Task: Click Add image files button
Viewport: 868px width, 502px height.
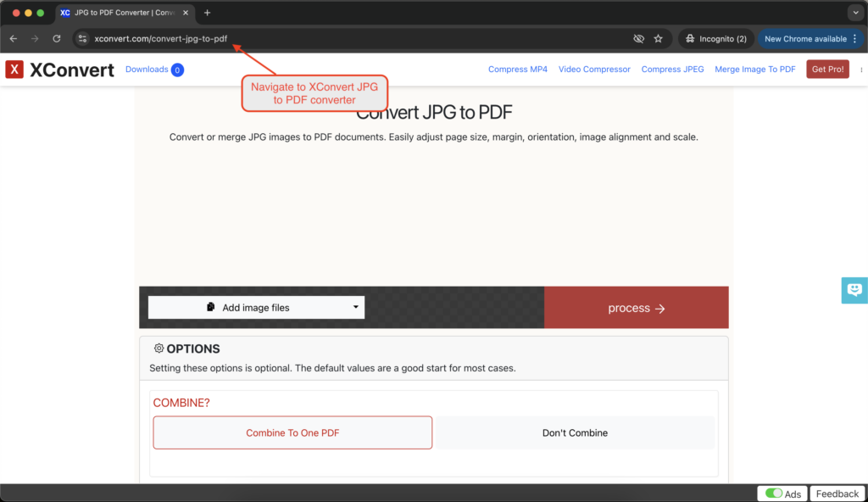Action: tap(256, 308)
